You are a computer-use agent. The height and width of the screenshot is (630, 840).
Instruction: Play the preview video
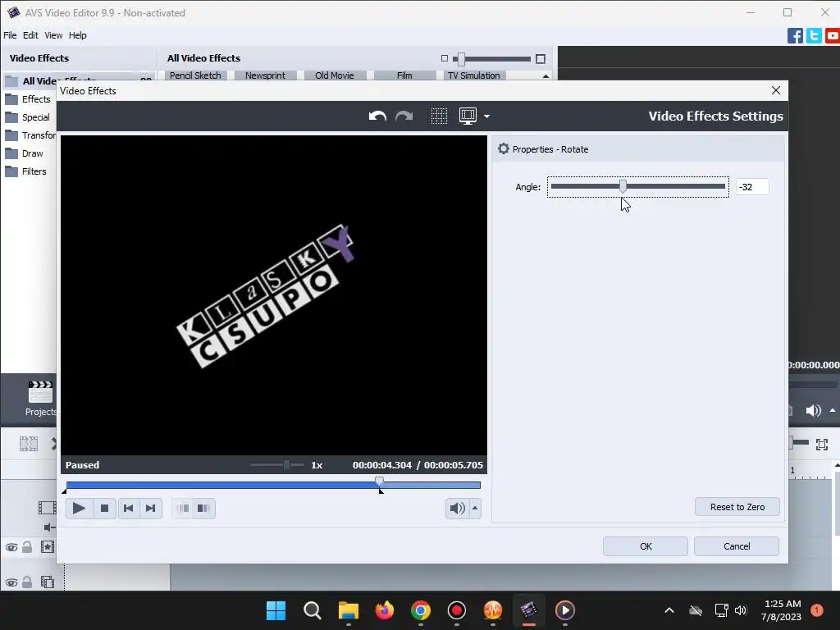click(x=79, y=509)
